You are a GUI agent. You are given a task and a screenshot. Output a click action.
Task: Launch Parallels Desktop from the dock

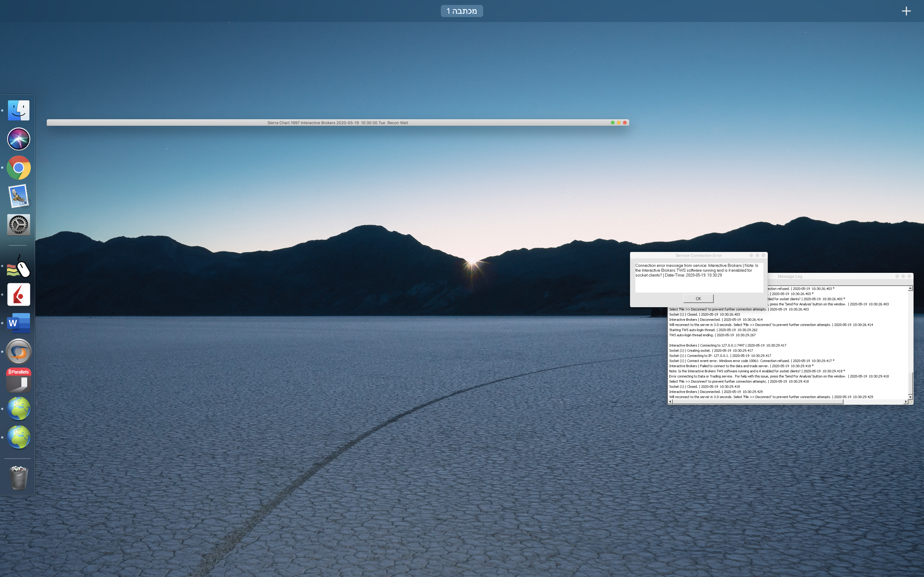(18, 380)
